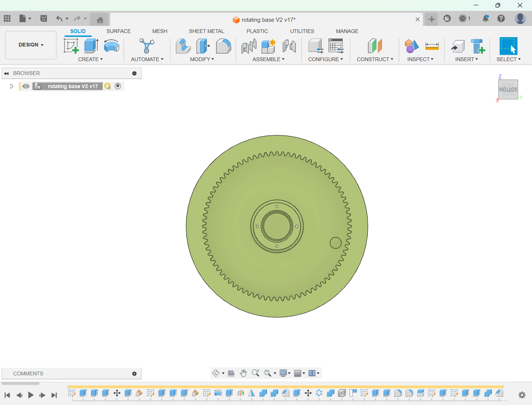The height and width of the screenshot is (405, 532).
Task: Toggle the component activation radio button
Action: 118,86
